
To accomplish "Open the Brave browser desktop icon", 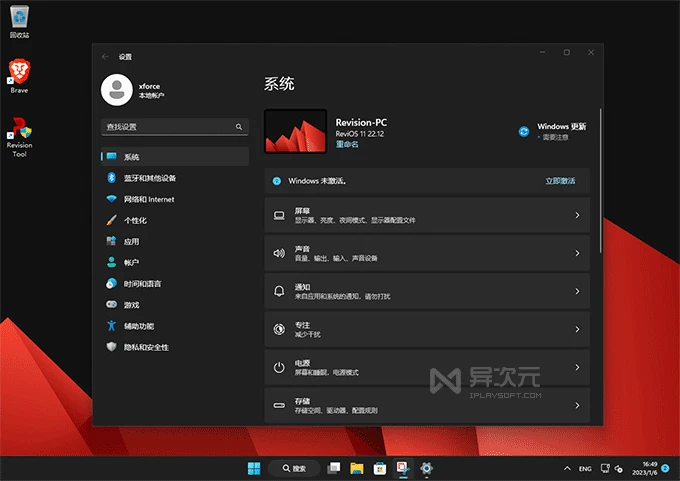I will click(19, 71).
